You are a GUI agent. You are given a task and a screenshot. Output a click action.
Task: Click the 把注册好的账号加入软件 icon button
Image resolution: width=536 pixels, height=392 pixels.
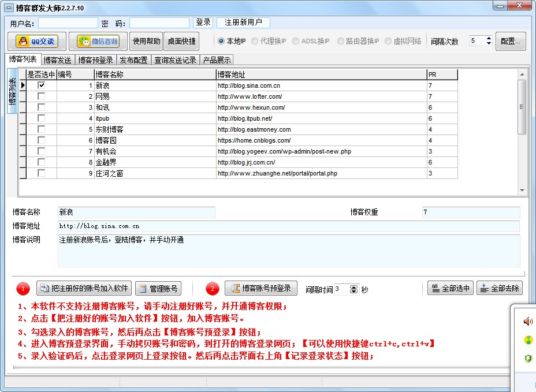(x=84, y=288)
